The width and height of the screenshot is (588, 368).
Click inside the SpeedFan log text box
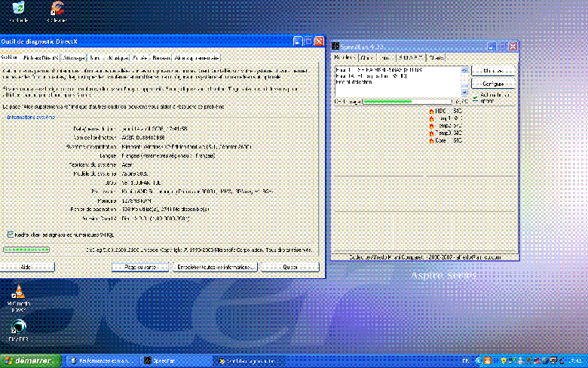coord(397,81)
